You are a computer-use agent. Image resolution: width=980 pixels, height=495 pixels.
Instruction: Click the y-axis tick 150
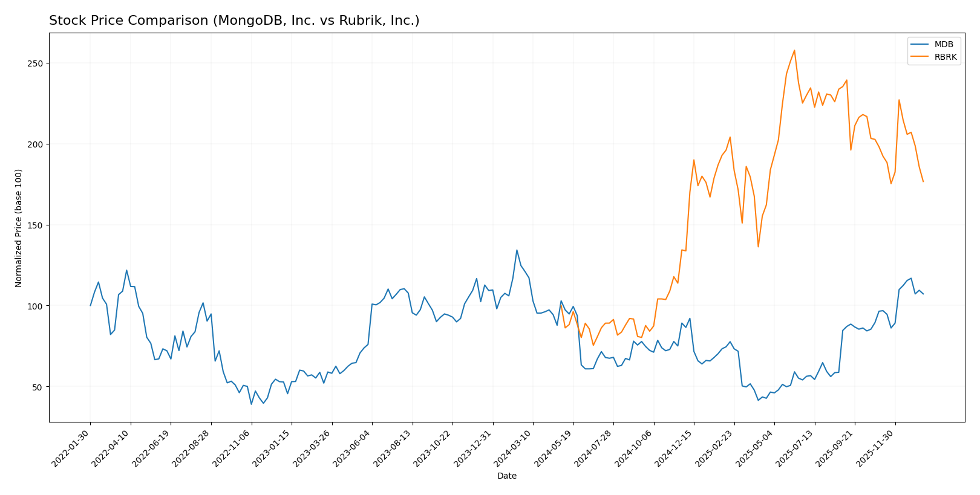pyautogui.click(x=36, y=225)
